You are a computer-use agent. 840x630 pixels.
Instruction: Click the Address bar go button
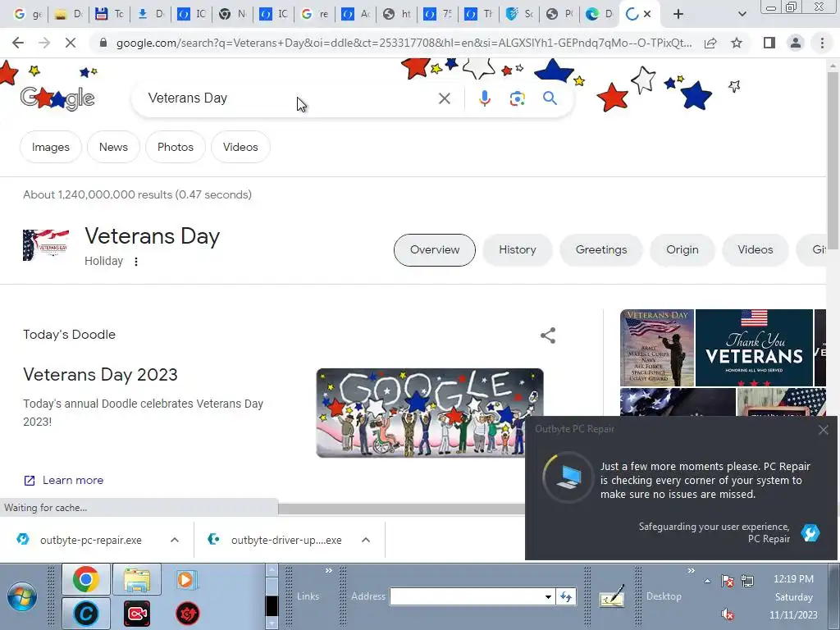coord(566,597)
